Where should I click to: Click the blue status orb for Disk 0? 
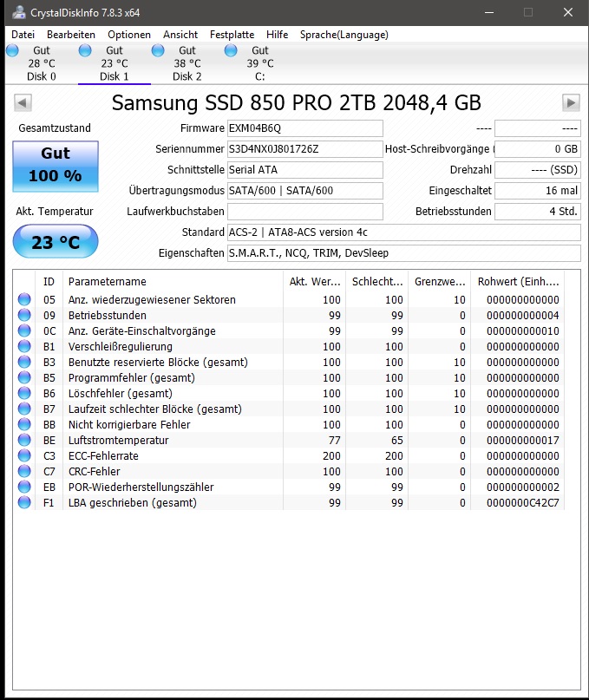(x=12, y=50)
